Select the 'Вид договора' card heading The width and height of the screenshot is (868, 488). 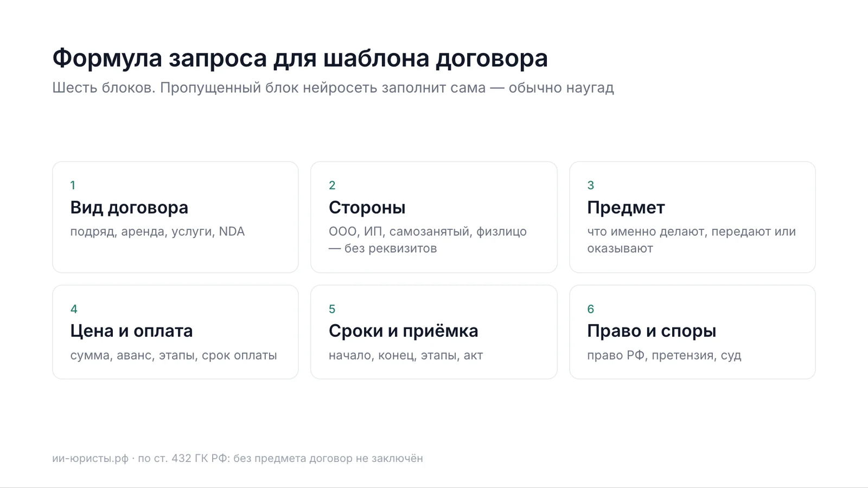point(129,208)
